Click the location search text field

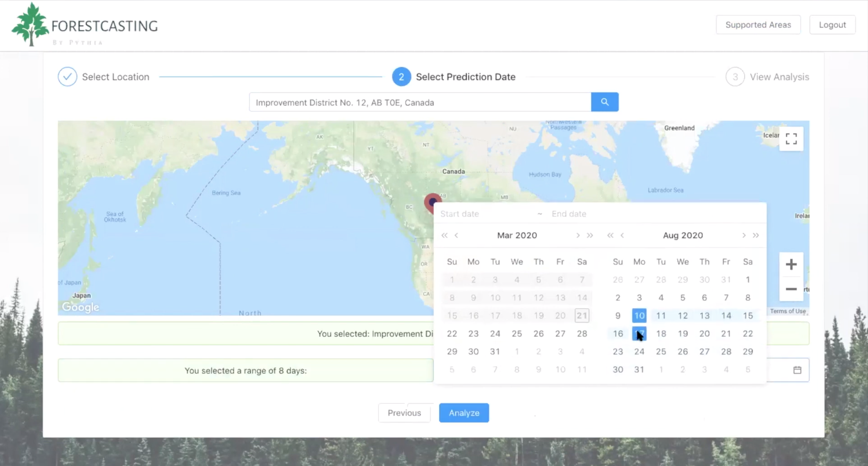420,102
